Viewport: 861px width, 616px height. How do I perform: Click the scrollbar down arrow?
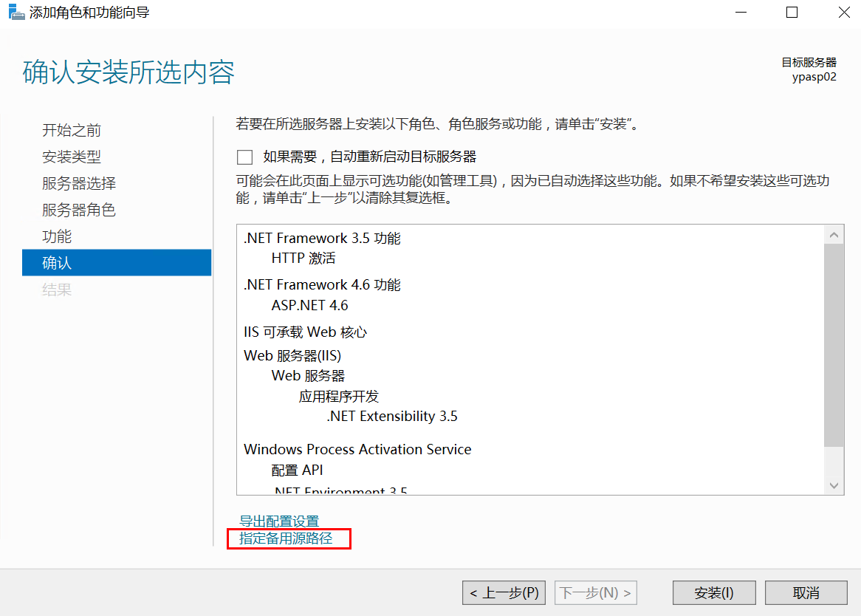[x=834, y=485]
